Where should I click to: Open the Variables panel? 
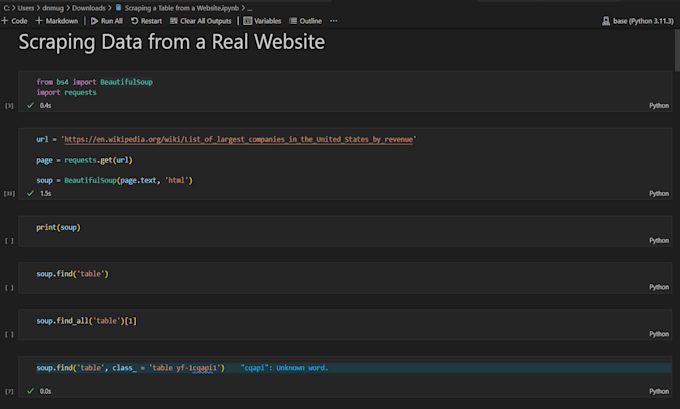point(247,20)
